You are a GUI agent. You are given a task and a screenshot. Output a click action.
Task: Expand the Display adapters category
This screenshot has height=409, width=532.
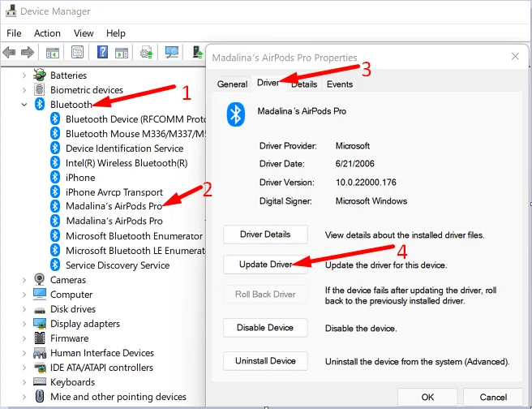[x=24, y=324]
